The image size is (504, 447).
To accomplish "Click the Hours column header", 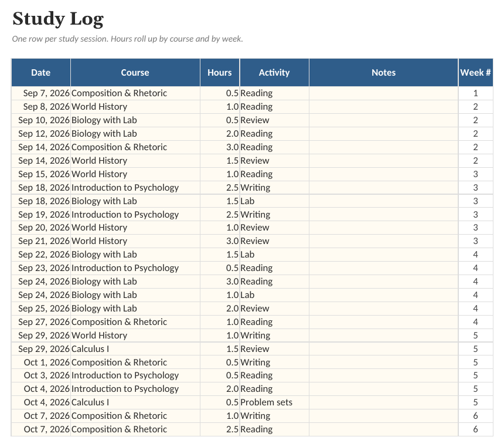I will (x=220, y=72).
